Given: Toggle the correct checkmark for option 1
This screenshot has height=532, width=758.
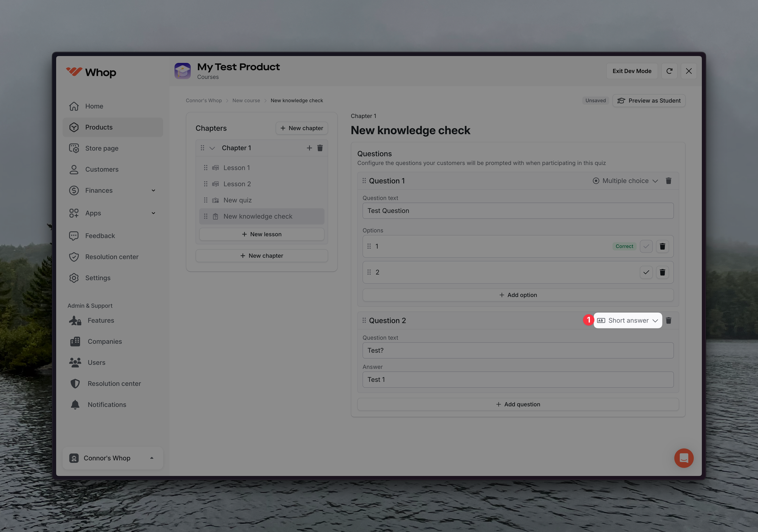Looking at the screenshot, I should pos(646,246).
